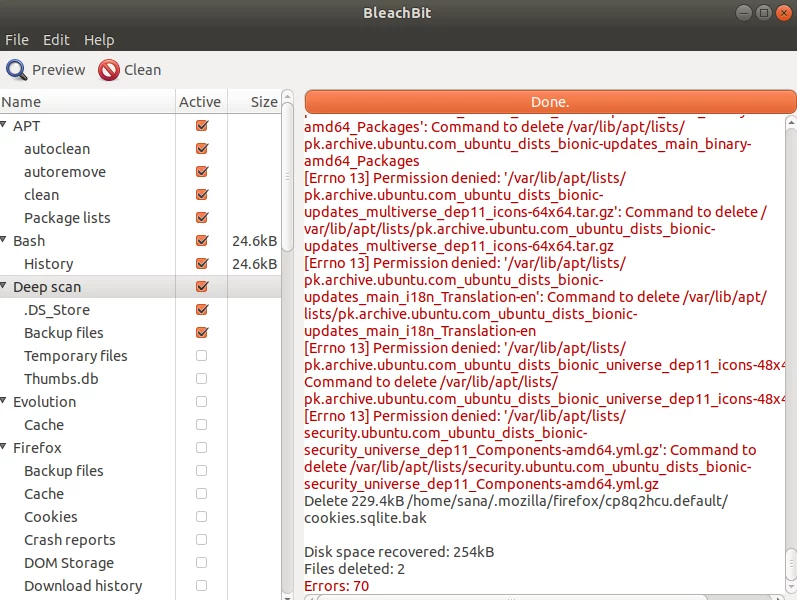Click the Bash 24.6kB size value
This screenshot has height=600, width=797.
pos(255,241)
